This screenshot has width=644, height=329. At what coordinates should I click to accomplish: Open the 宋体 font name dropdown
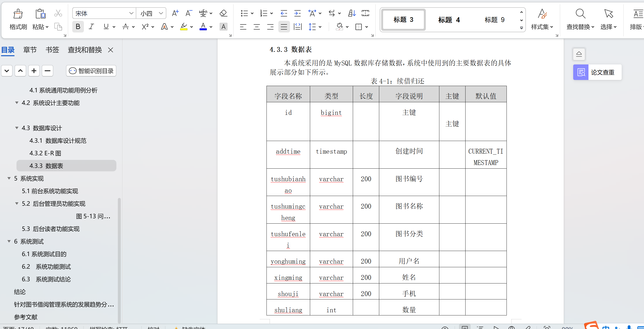[131, 13]
